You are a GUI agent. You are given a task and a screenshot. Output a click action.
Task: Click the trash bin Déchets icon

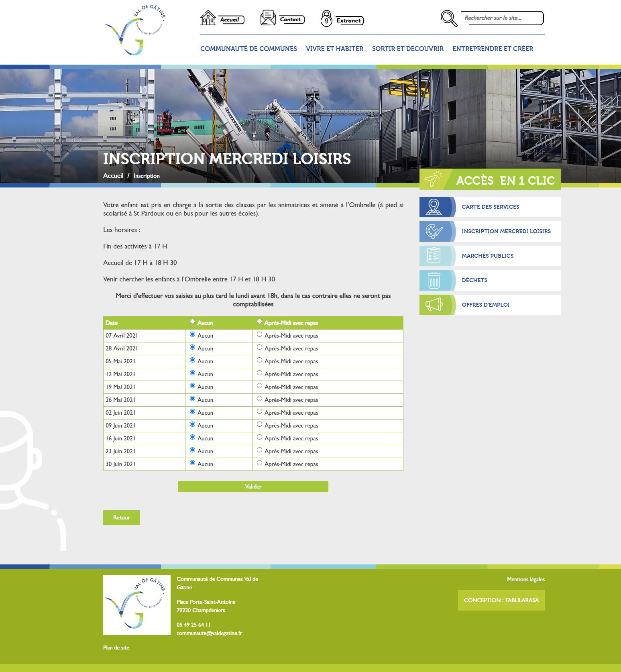coord(434,280)
